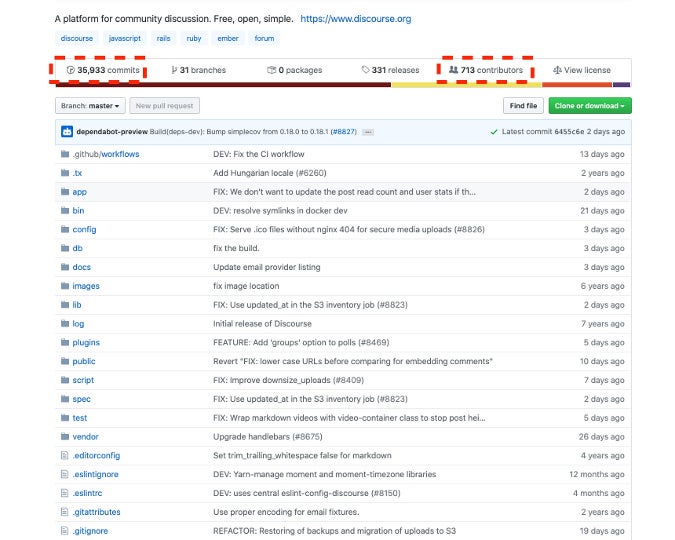This screenshot has width=675, height=540.
Task: Click the Find file button
Action: (523, 106)
